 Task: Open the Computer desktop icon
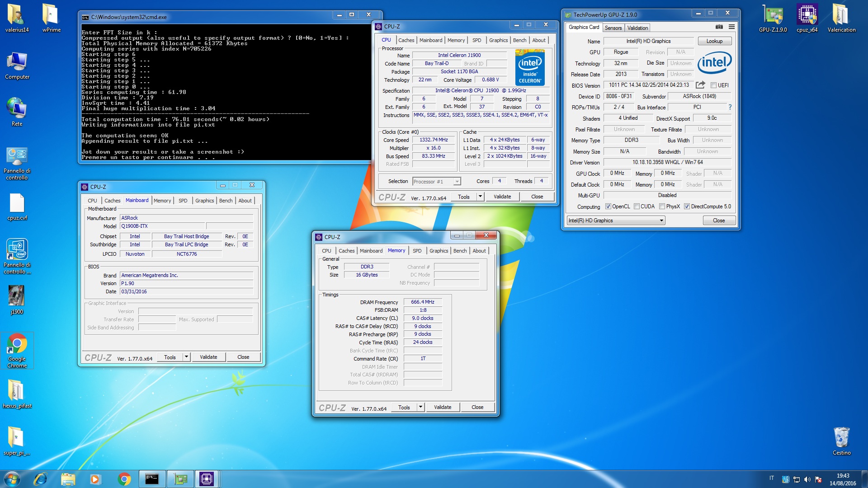[17, 66]
